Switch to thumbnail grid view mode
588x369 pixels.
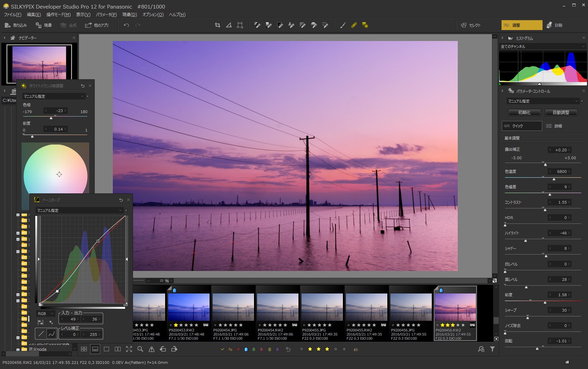pos(84,349)
